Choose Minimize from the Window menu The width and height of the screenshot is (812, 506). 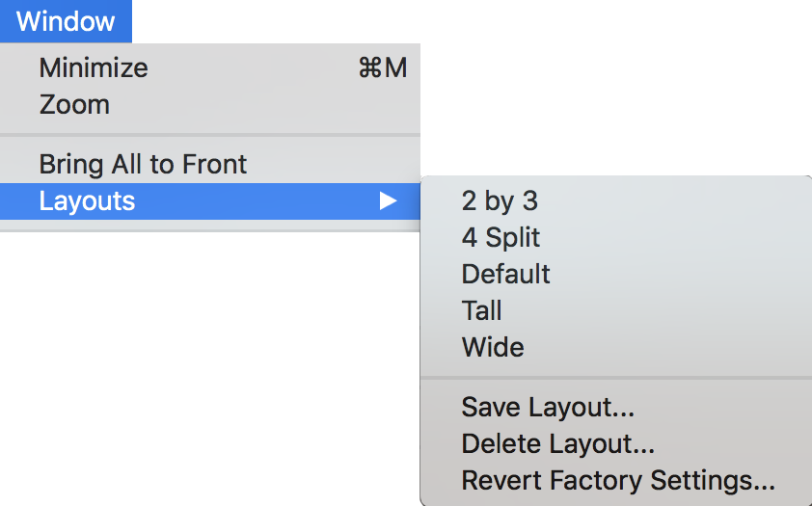pos(94,67)
